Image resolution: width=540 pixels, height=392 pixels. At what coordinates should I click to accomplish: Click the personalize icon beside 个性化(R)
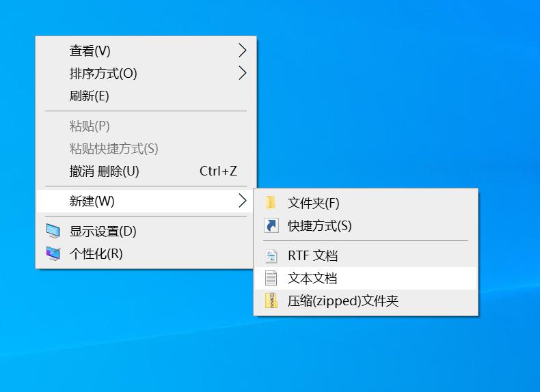coord(53,253)
